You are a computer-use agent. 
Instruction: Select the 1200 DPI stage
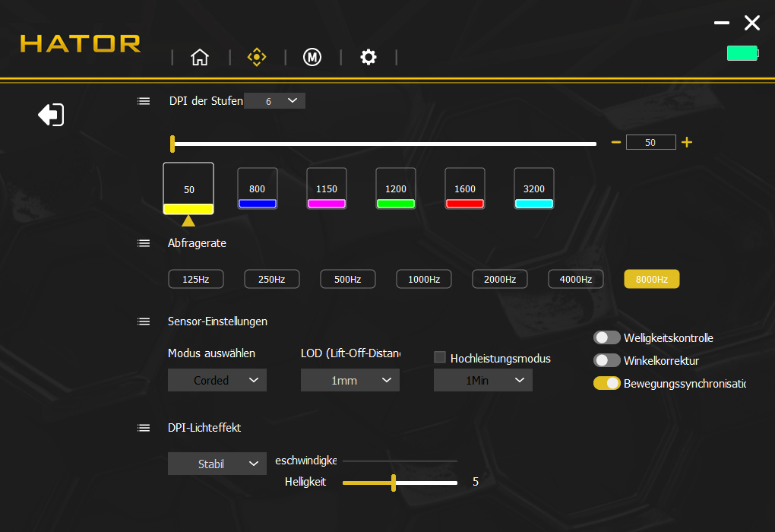(395, 188)
